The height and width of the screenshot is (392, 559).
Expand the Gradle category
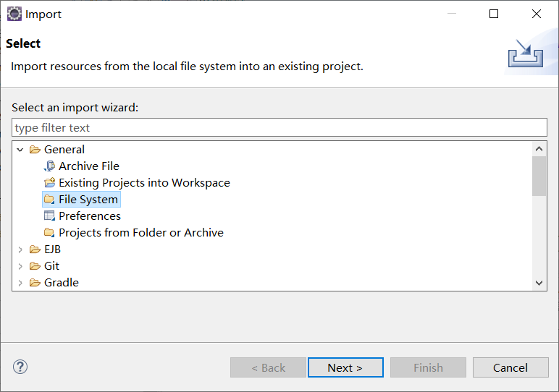point(20,282)
